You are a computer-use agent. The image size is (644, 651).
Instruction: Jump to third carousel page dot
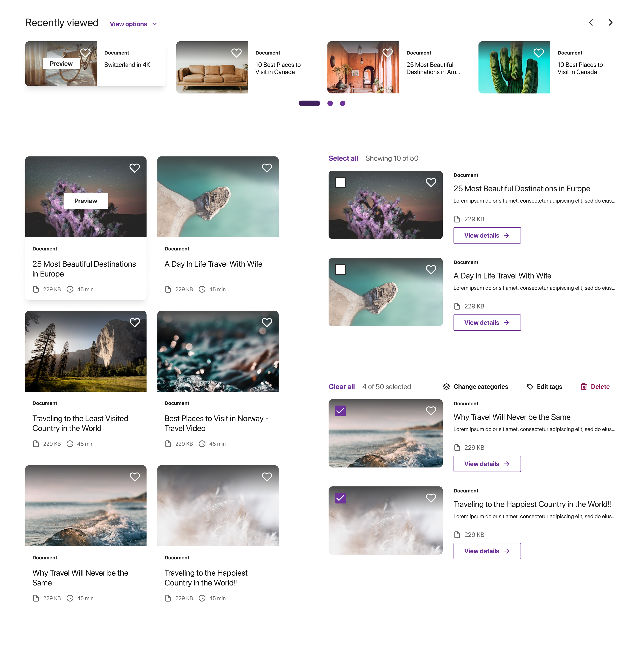[343, 103]
